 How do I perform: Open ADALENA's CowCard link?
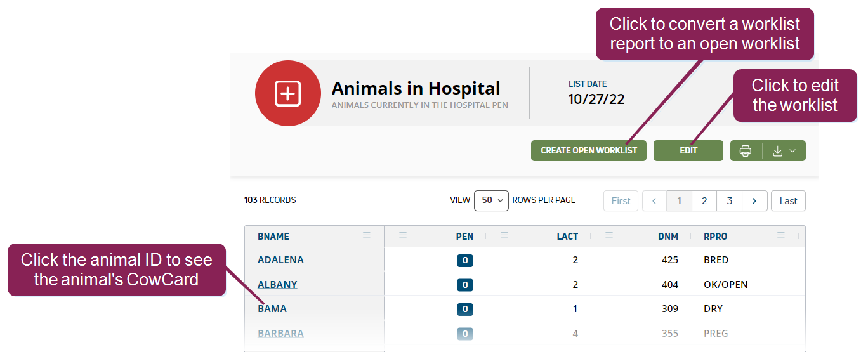(280, 260)
